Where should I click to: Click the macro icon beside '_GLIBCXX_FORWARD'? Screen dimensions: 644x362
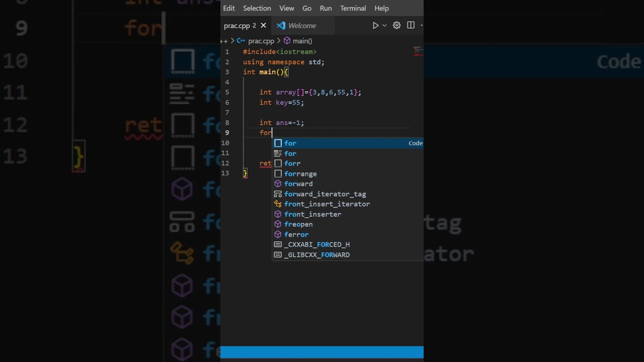point(278,255)
